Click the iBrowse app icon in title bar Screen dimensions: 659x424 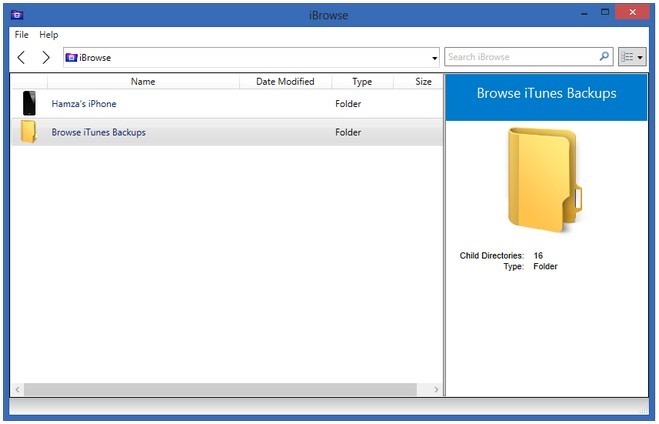click(17, 15)
